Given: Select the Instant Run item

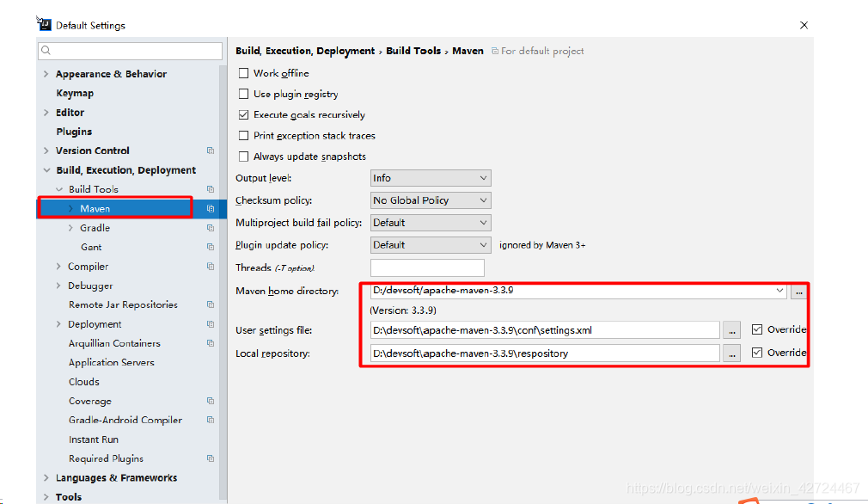Looking at the screenshot, I should click(94, 439).
